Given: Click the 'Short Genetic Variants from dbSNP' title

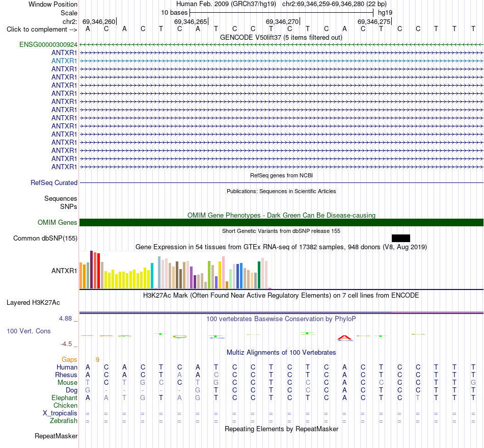Looking at the screenshot, I should point(281,231).
